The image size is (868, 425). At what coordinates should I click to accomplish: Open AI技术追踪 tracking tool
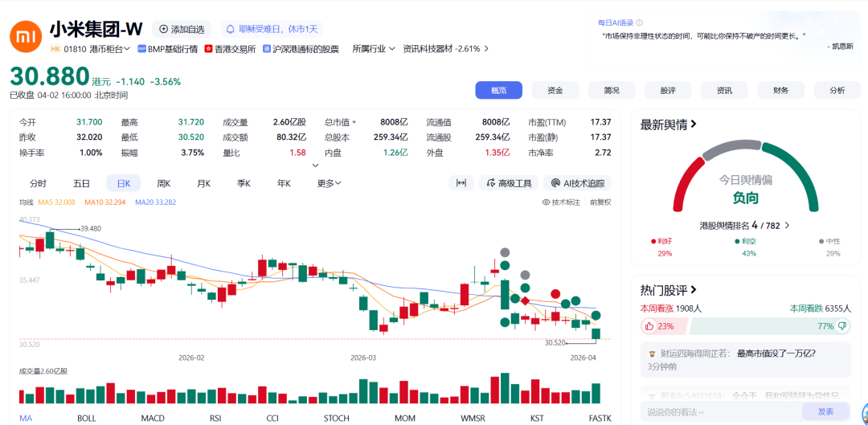pyautogui.click(x=576, y=183)
